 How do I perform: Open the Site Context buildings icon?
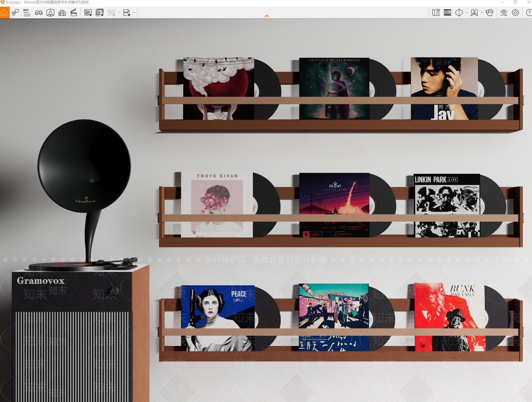(62, 13)
